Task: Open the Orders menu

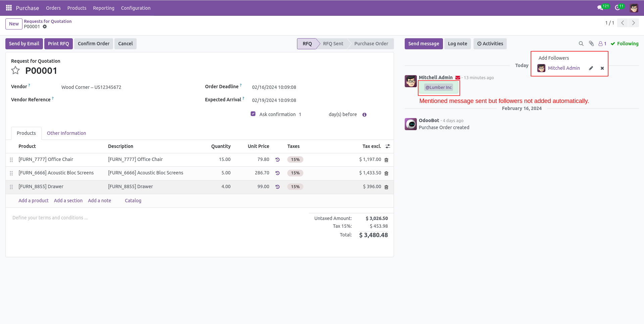Action: click(x=53, y=8)
